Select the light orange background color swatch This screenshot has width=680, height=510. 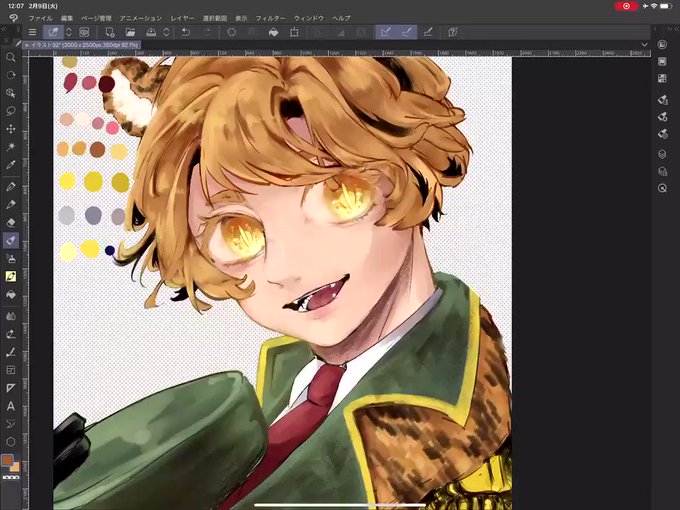click(x=15, y=467)
